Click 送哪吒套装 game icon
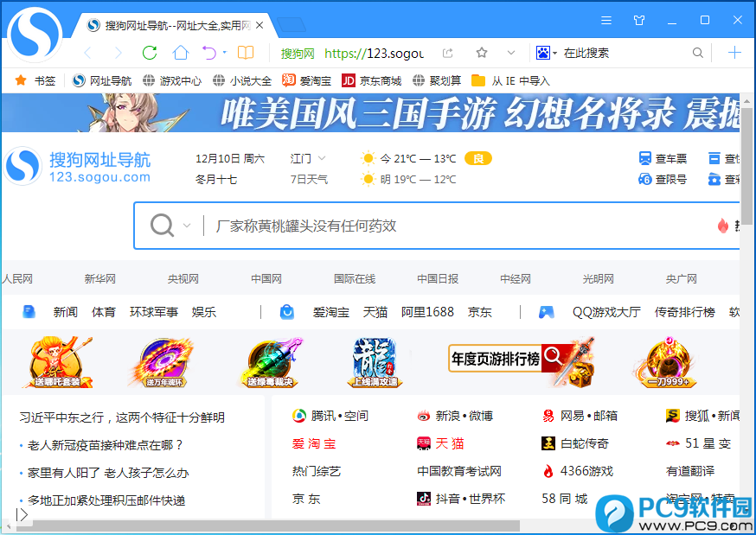 coord(57,362)
